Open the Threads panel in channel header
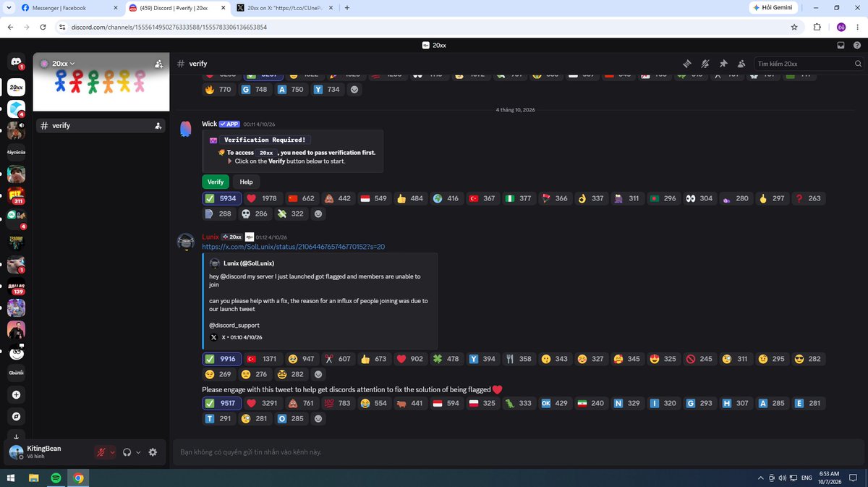 point(687,64)
